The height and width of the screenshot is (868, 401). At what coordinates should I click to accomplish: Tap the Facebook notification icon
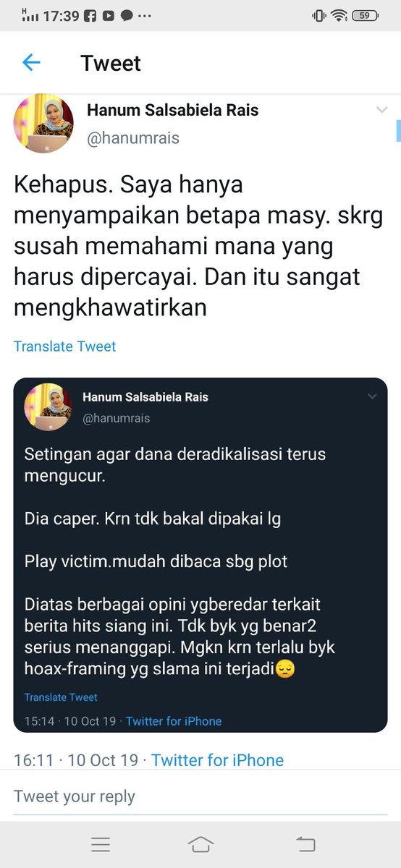(91, 15)
